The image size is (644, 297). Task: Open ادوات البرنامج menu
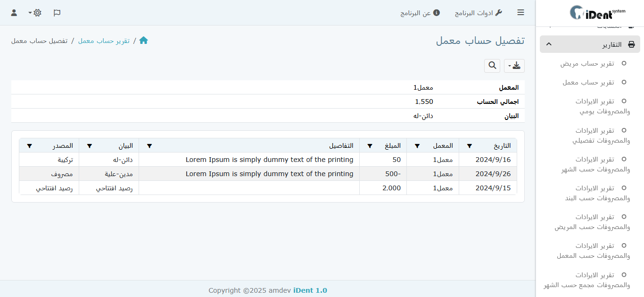tap(478, 13)
